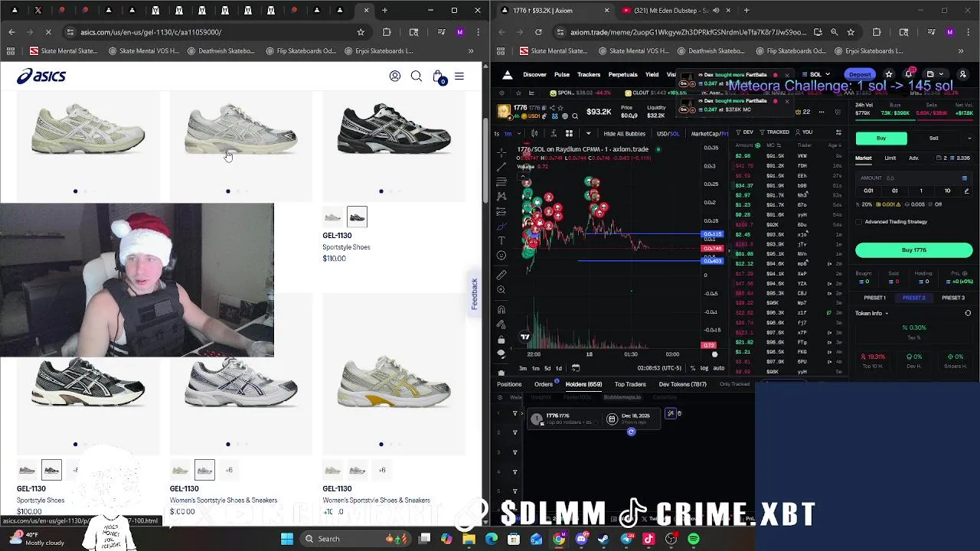
Task: Go back in the ASICS browser window
Action: click(x=11, y=32)
